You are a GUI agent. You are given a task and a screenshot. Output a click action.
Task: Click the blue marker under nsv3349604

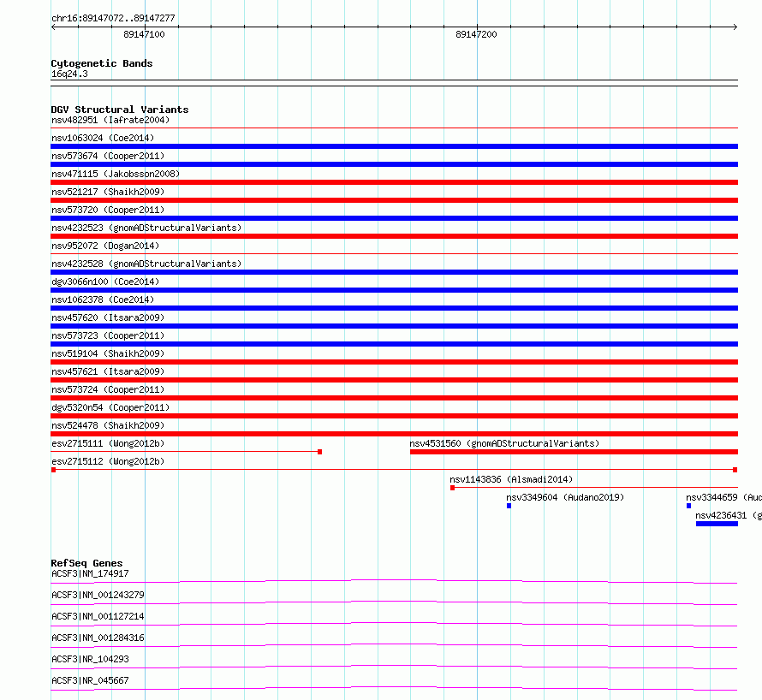(x=509, y=506)
